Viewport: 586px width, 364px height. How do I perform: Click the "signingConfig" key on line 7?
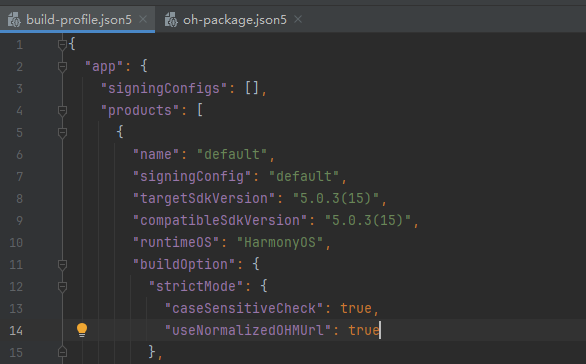pyautogui.click(x=192, y=176)
